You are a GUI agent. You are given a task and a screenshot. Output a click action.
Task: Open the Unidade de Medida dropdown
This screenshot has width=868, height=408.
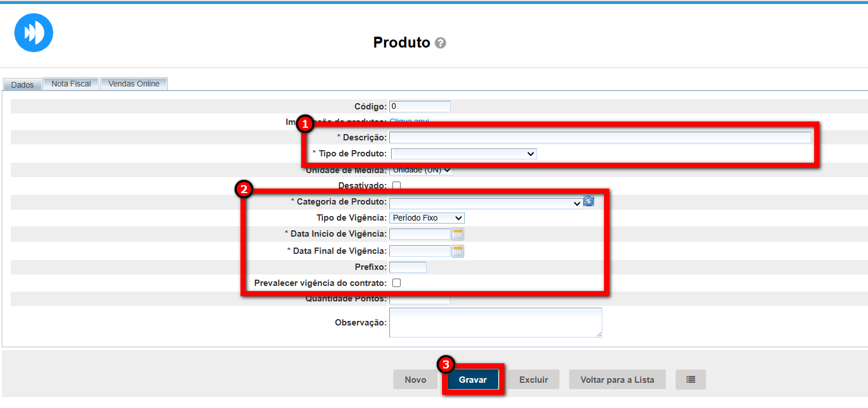[421, 170]
